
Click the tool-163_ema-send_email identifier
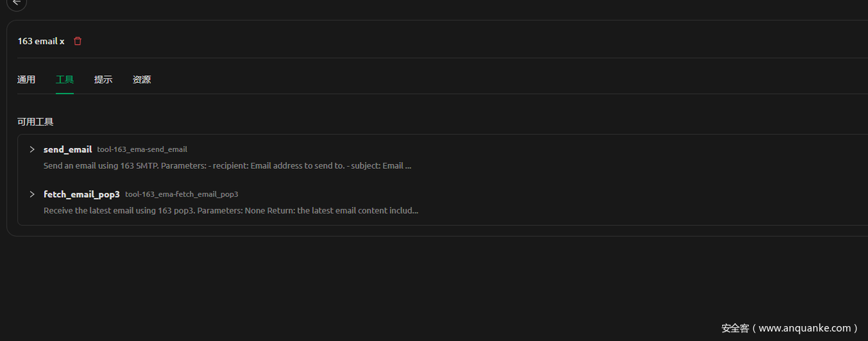tap(142, 149)
